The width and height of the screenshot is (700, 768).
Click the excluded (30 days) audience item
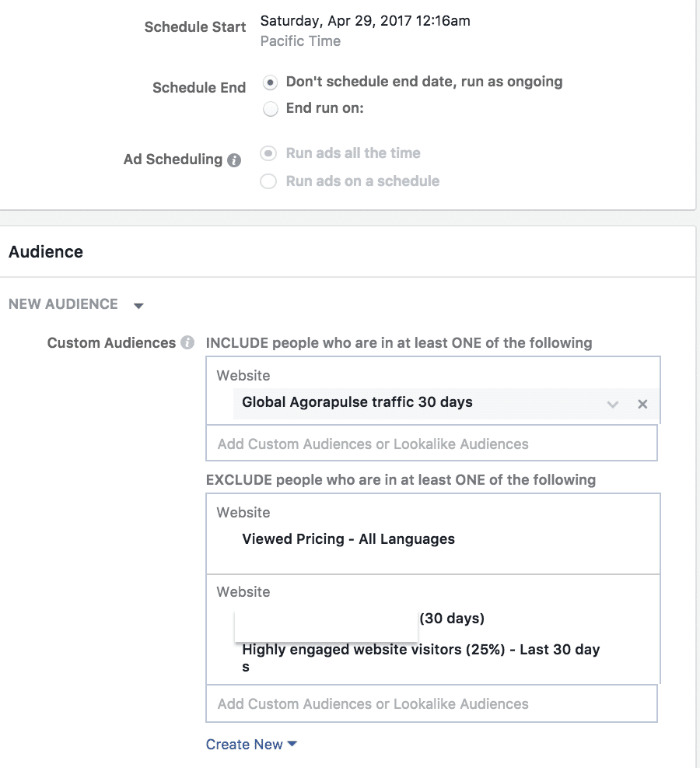point(452,618)
